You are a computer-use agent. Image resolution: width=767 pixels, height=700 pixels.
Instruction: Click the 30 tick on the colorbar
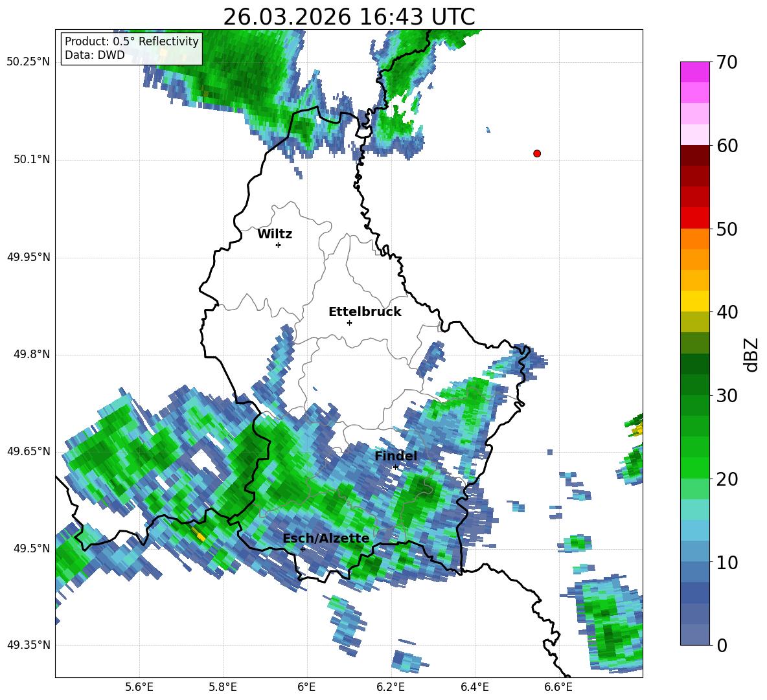(727, 396)
